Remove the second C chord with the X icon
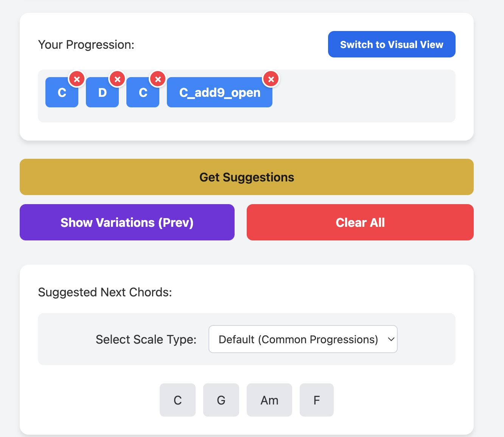The height and width of the screenshot is (437, 504). 158,79
